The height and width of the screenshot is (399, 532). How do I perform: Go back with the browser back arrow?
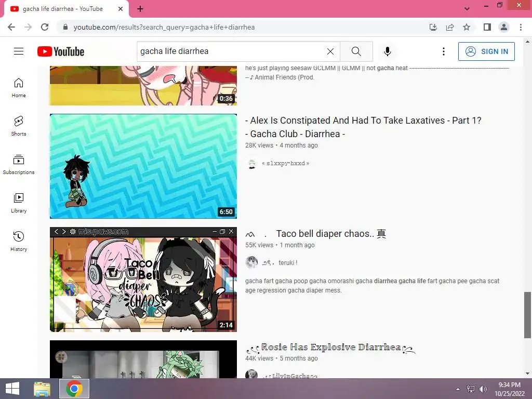[x=11, y=27]
